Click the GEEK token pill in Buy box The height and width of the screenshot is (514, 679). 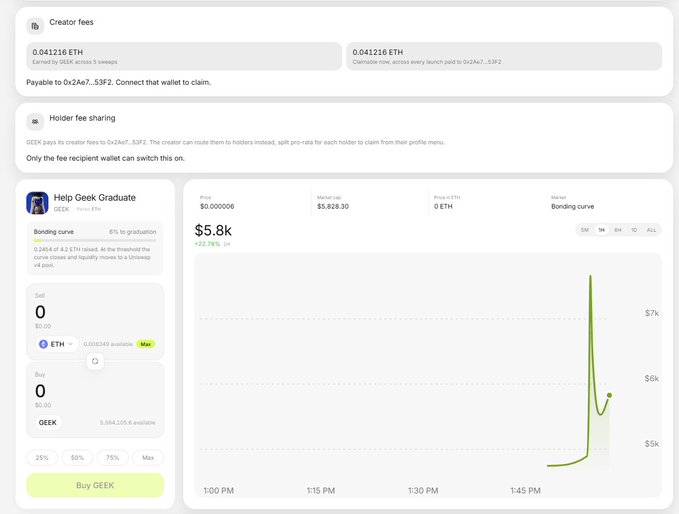pyautogui.click(x=48, y=423)
